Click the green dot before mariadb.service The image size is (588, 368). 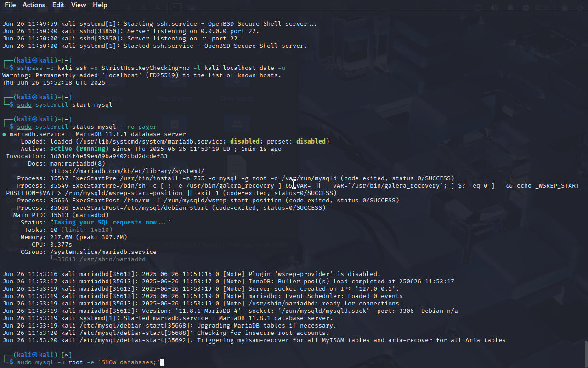point(4,134)
